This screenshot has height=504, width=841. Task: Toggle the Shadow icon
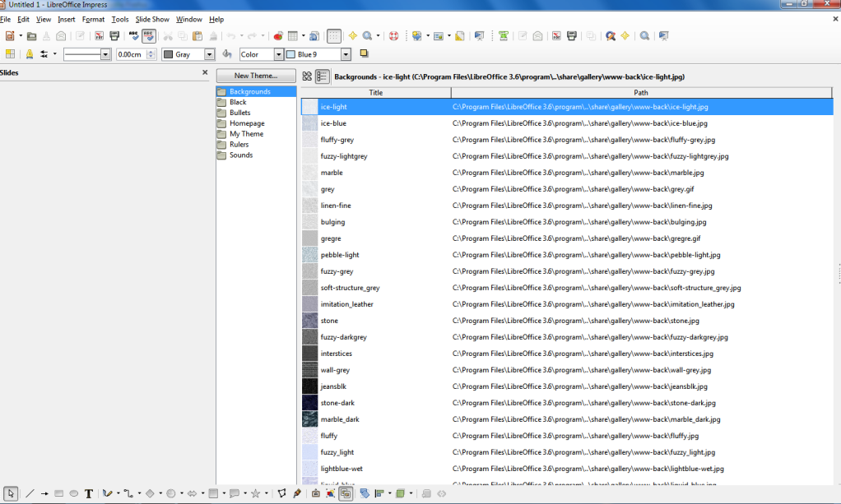[x=364, y=53]
